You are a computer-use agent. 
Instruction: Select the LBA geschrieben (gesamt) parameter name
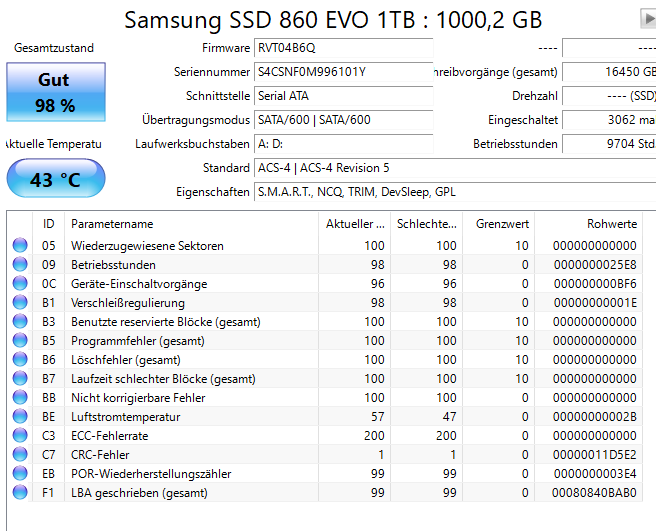[139, 493]
